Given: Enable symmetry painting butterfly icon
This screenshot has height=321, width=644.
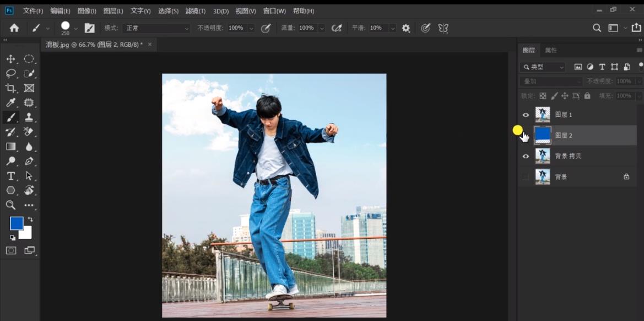Looking at the screenshot, I should [443, 28].
